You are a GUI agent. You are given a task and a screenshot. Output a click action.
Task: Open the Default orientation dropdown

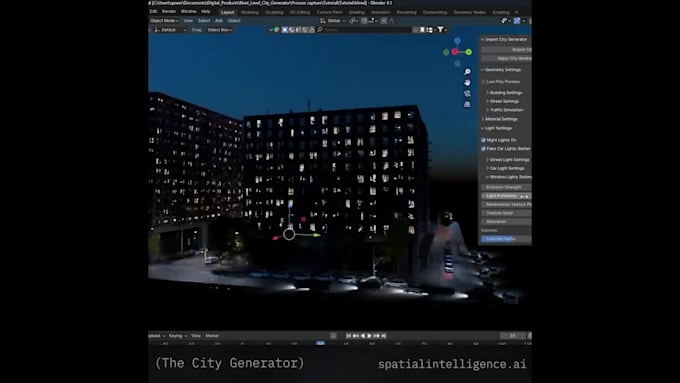pyautogui.click(x=171, y=30)
